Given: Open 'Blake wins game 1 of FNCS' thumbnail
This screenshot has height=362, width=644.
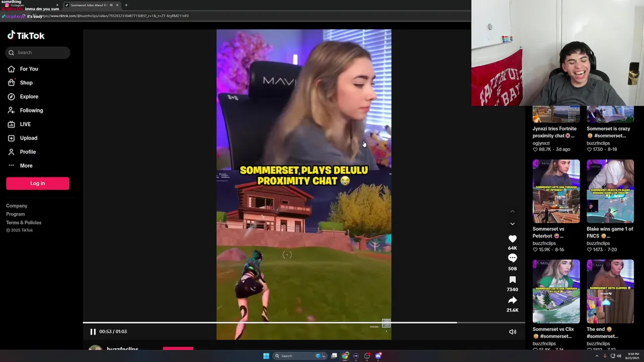Looking at the screenshot, I should pos(610,191).
